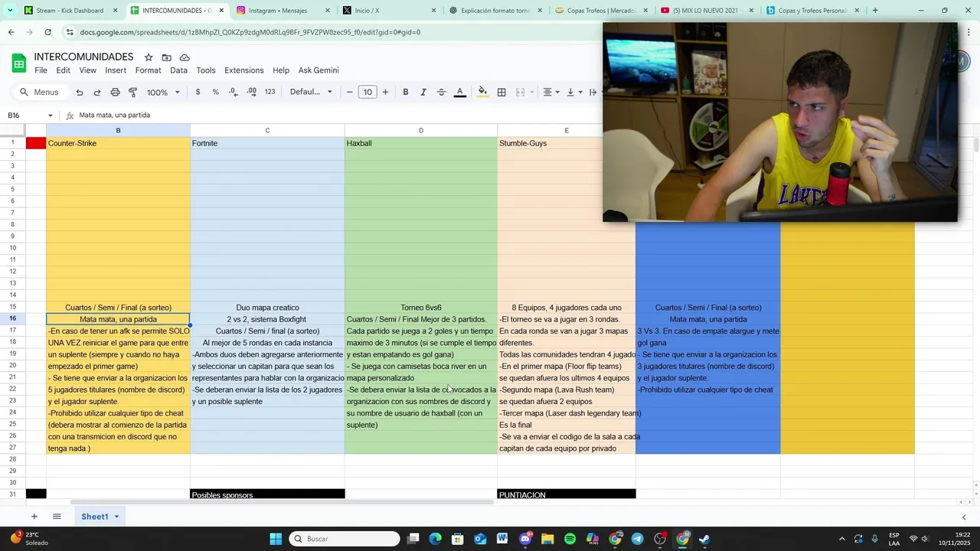Open the Extensions menu
The height and width of the screenshot is (551, 980).
[x=243, y=70]
